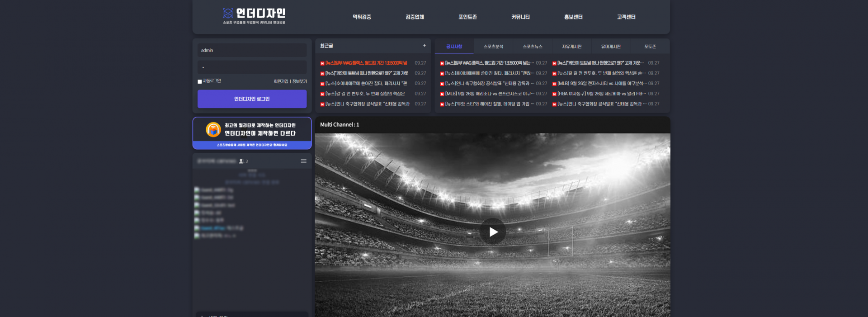Switch to the 유머게시판 tab
The width and height of the screenshot is (868, 317).
tap(611, 47)
